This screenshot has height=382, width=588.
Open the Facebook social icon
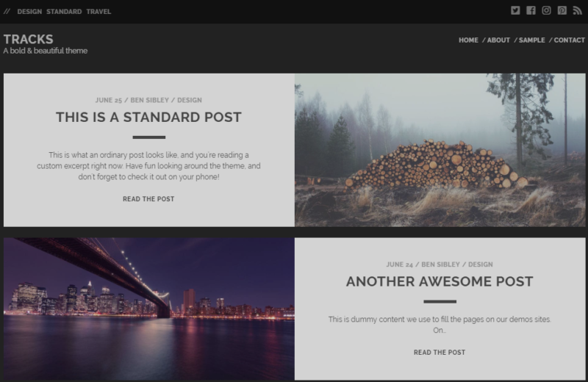coord(531,10)
